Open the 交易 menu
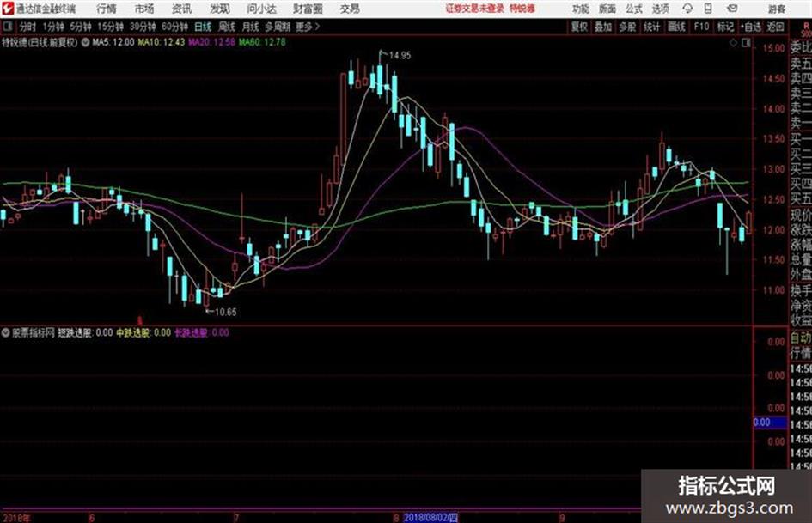This screenshot has height=523, width=812. click(x=350, y=9)
